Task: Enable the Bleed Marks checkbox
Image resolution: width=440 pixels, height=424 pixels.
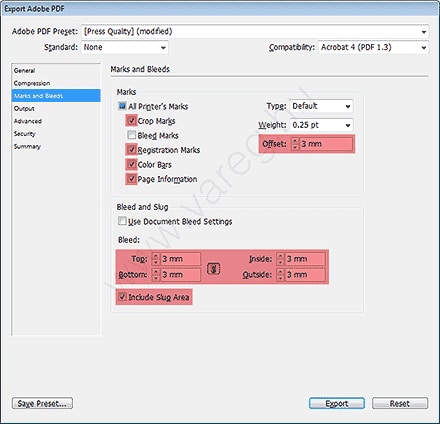Action: point(132,135)
